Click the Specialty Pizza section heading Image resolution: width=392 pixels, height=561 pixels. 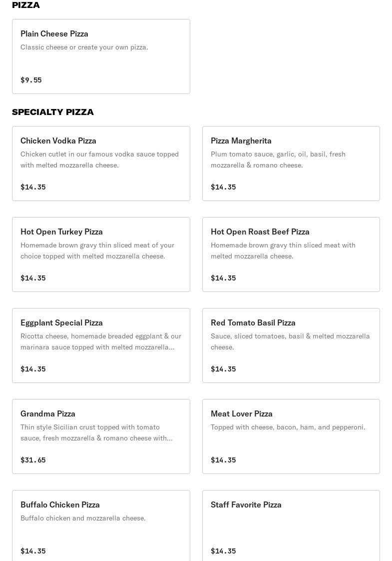pos(53,112)
